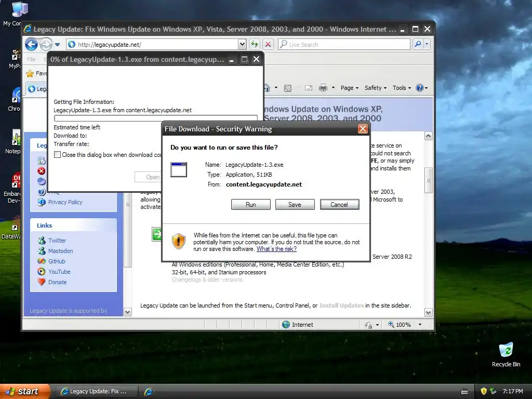Select Legacy Update taskbar button
The height and width of the screenshot is (399, 532).
(96, 391)
